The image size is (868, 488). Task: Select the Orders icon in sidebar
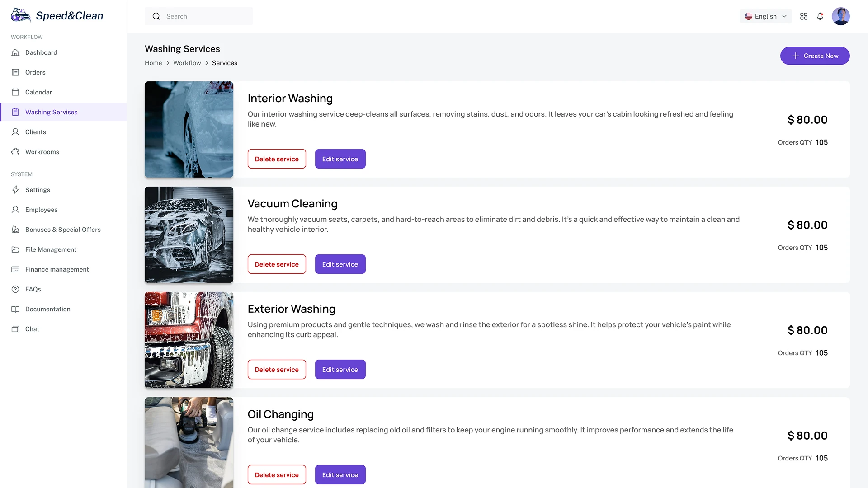15,72
